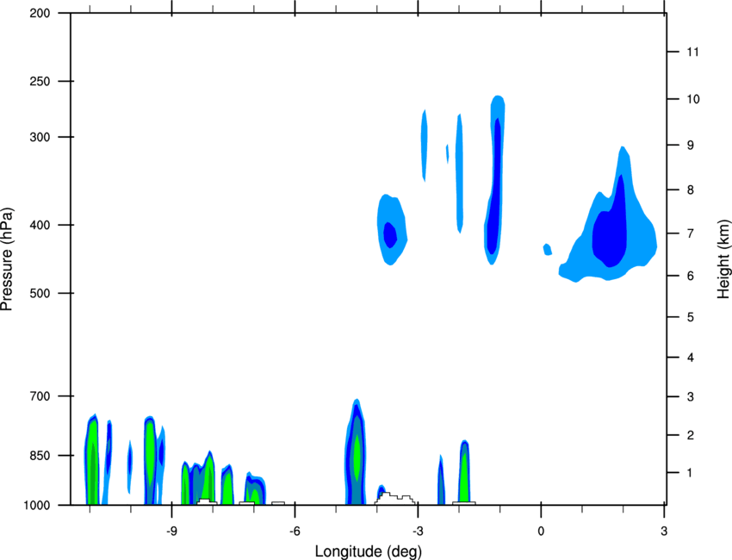Select the 300 pressure tick label

tap(40, 137)
